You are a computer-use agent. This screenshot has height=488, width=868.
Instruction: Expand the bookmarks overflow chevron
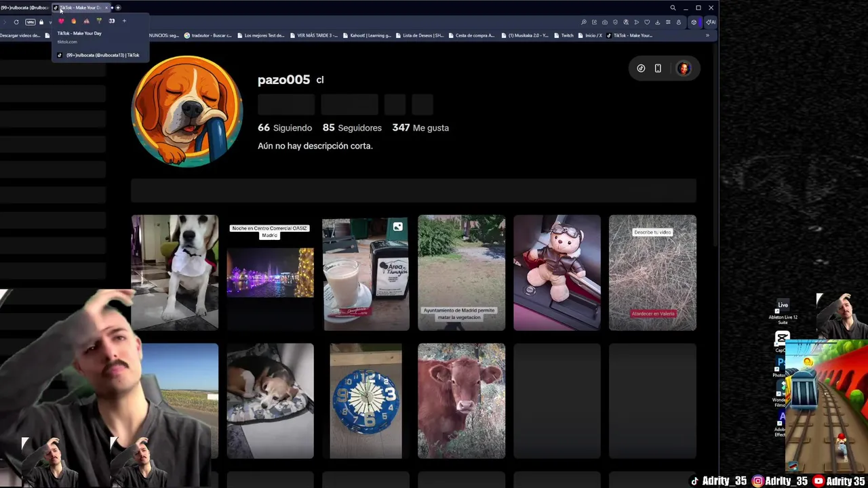pyautogui.click(x=707, y=35)
